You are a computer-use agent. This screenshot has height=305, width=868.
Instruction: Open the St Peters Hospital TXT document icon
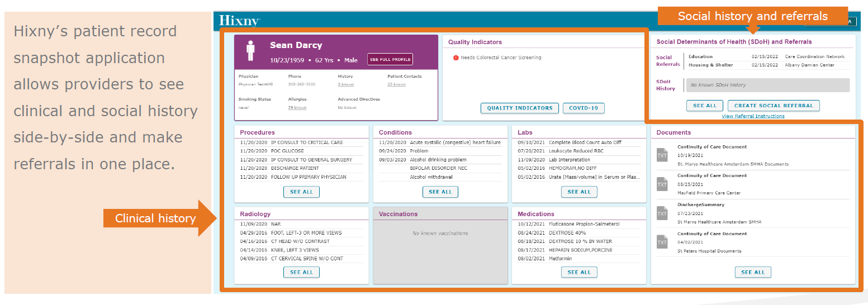pos(662,241)
